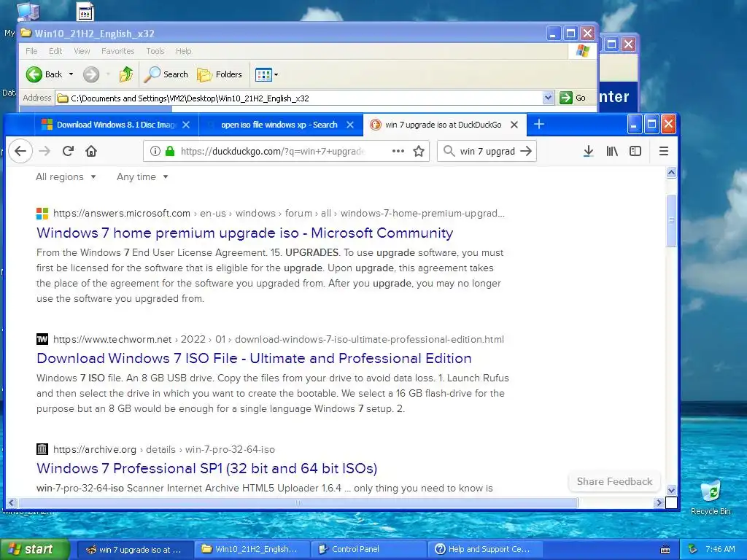The image size is (747, 560).
Task: Toggle the Firefox sidebar
Action: coord(635,152)
